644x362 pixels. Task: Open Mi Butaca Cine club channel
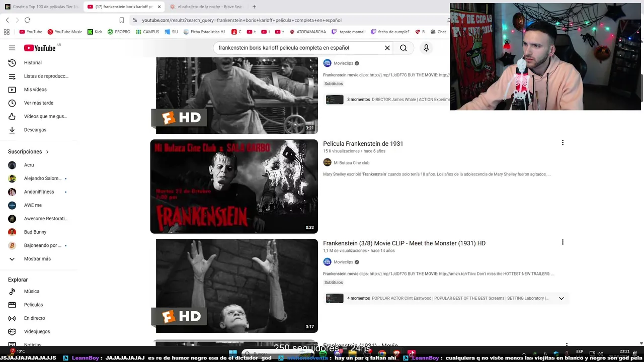pos(351,163)
